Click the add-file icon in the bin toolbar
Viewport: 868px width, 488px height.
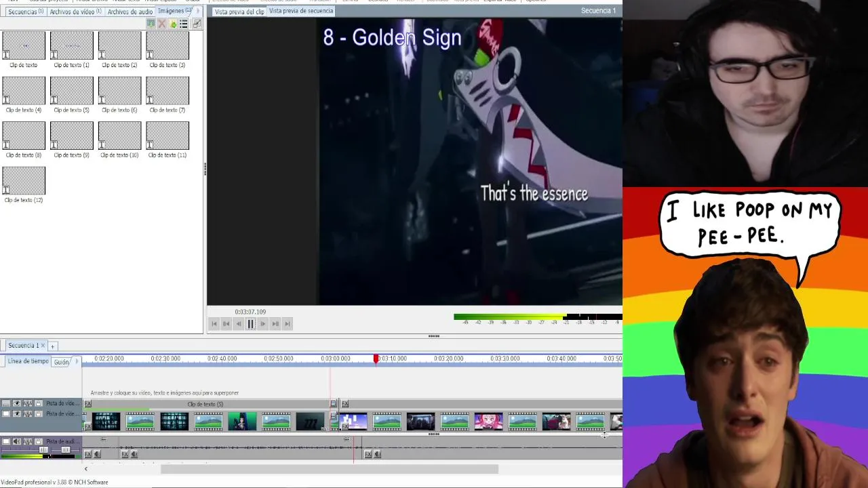point(173,24)
